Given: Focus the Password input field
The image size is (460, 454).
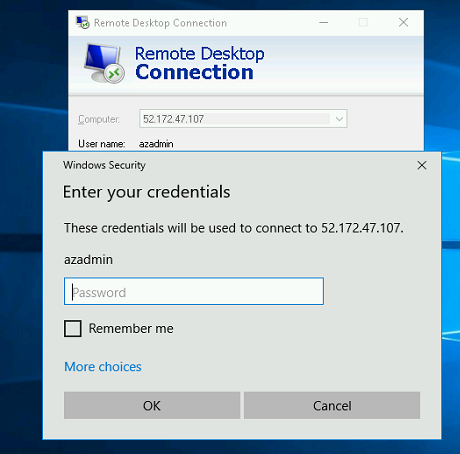Looking at the screenshot, I should (x=194, y=291).
